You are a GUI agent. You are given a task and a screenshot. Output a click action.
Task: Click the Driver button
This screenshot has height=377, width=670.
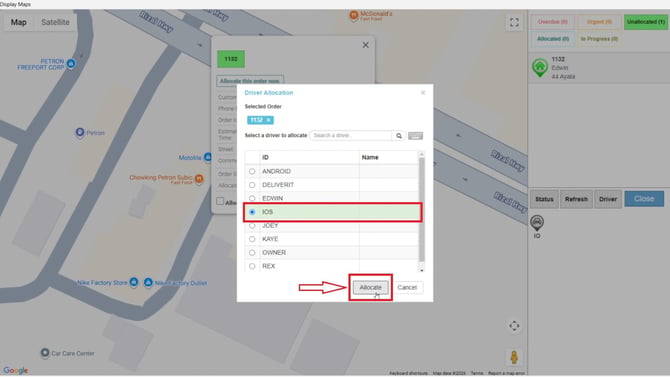[608, 199]
